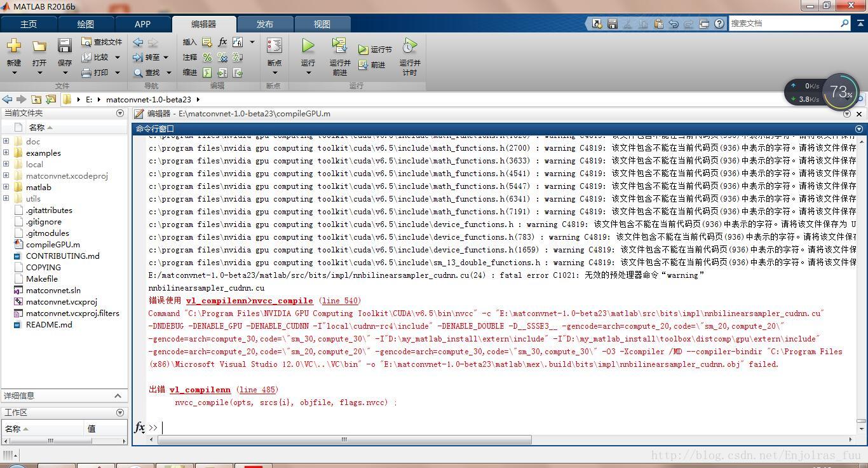Open the dropdown arrow under 运行

tap(308, 72)
